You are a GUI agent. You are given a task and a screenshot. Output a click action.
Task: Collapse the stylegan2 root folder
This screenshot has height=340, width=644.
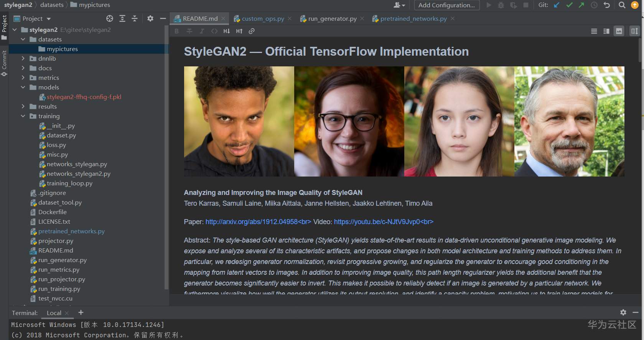click(15, 30)
